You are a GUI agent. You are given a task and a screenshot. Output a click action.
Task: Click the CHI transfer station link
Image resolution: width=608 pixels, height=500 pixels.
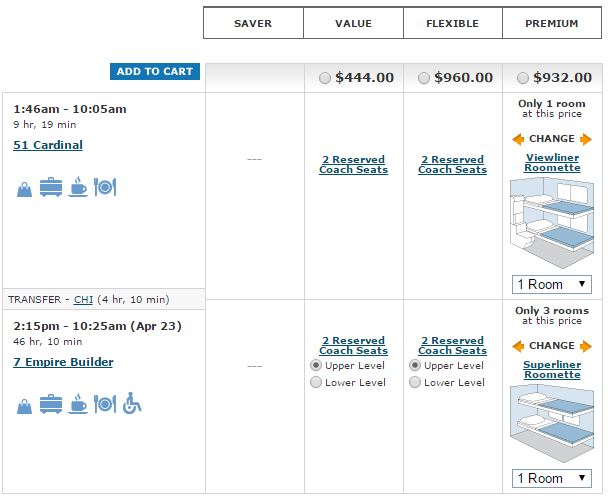coord(83,299)
